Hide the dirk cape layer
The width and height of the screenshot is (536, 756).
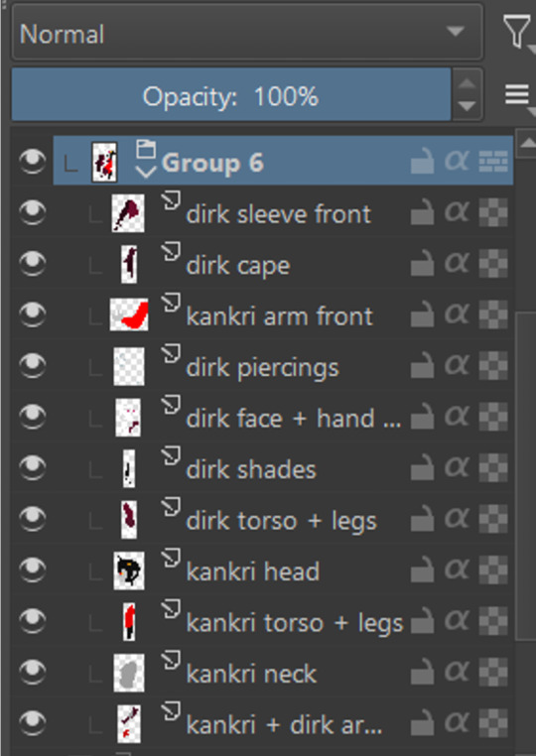32,263
